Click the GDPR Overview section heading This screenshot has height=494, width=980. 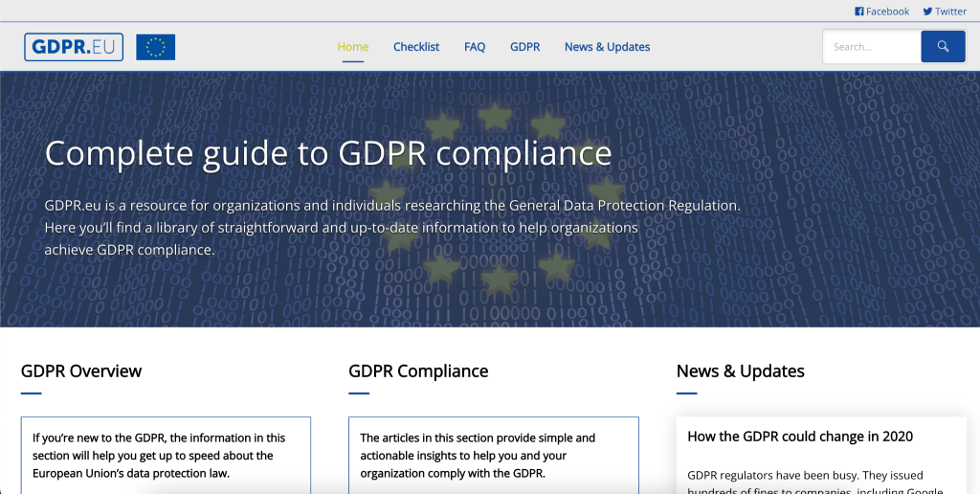point(81,370)
